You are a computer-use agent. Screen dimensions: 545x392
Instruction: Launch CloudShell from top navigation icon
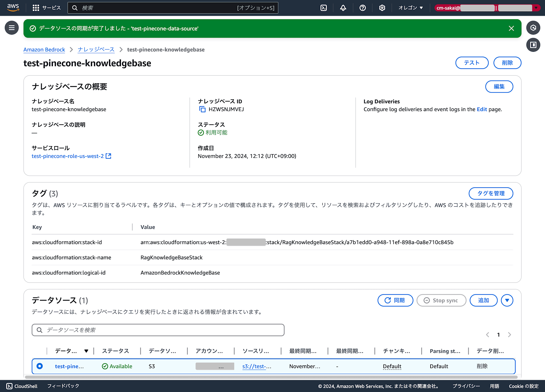tap(323, 8)
